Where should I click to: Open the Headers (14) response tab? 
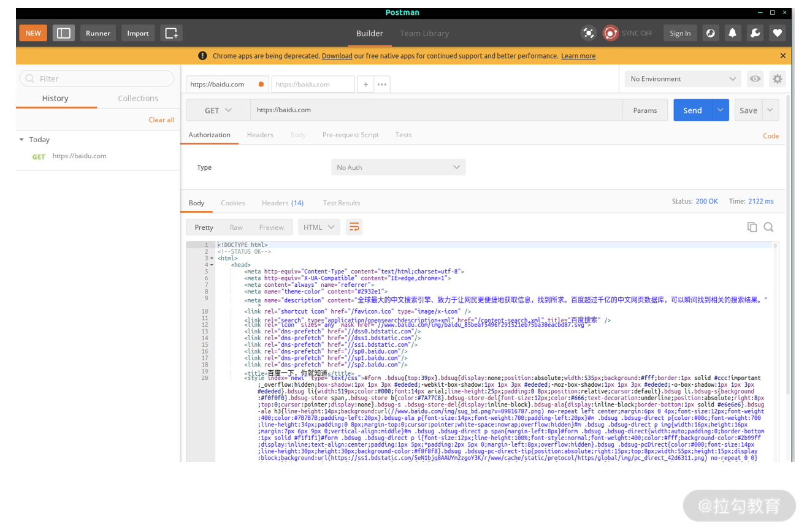283,203
